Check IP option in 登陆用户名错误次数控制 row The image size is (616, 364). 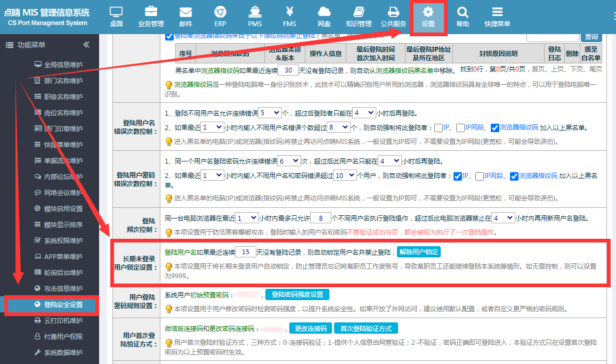439,128
